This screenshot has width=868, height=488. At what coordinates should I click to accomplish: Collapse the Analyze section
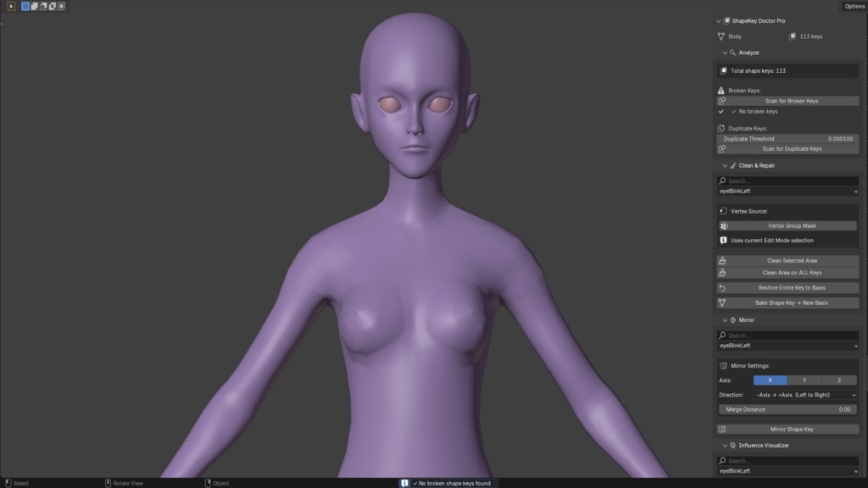725,53
